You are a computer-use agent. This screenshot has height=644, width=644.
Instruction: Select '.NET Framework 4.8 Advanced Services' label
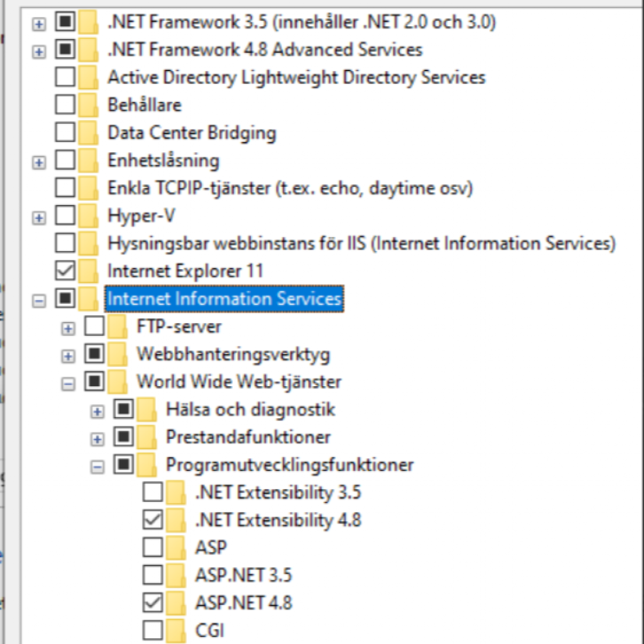265,49
